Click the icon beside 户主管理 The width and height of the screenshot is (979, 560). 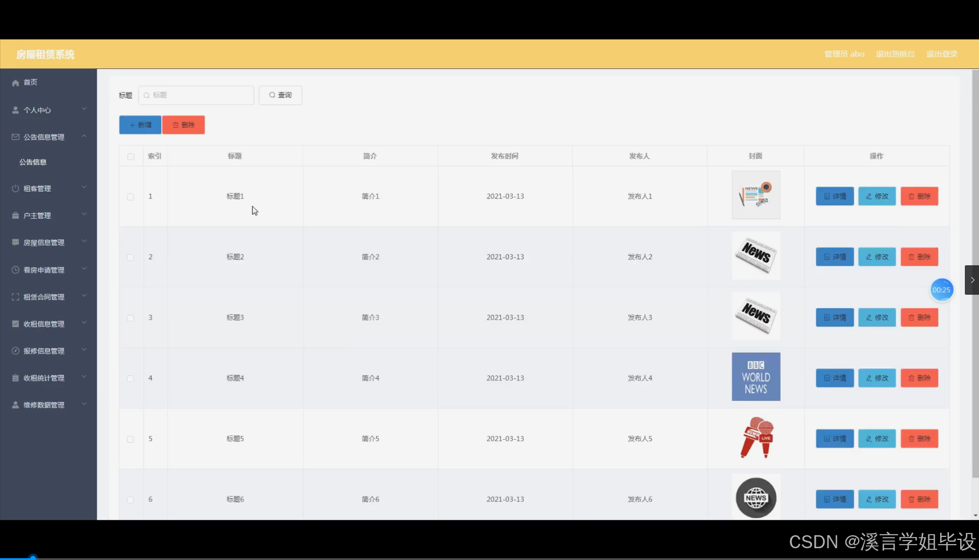click(x=15, y=216)
